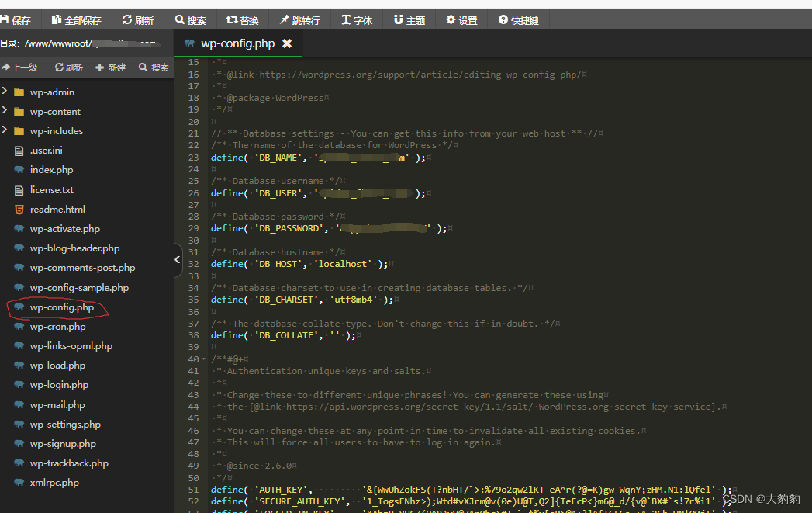
Task: Open the 替换 replace tool
Action: point(242,20)
